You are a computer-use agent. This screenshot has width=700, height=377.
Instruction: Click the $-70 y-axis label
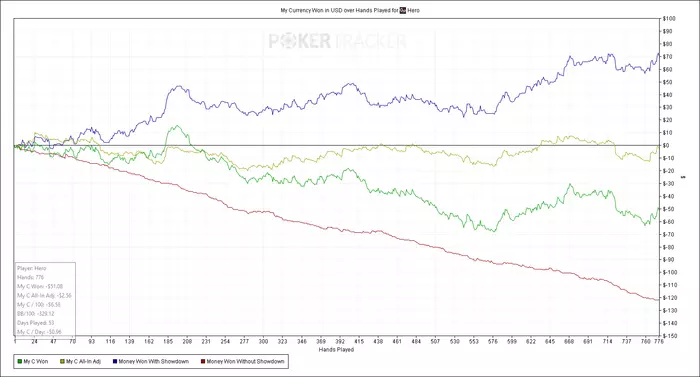(x=669, y=234)
